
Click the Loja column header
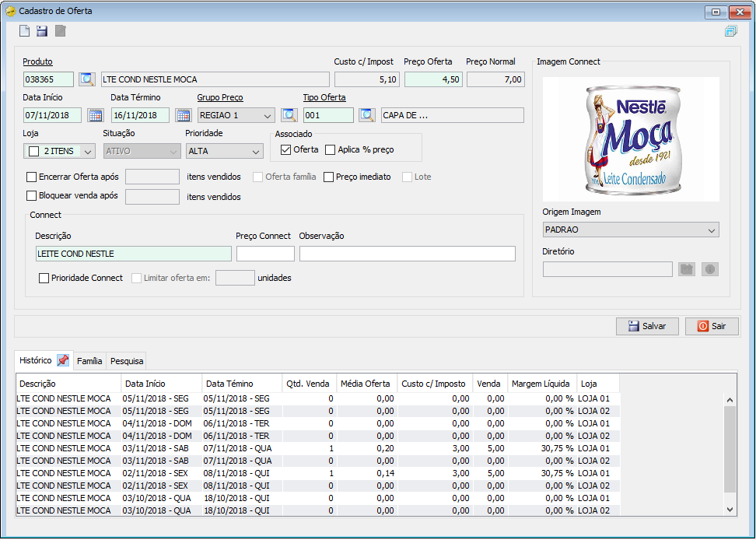pyautogui.click(x=598, y=384)
